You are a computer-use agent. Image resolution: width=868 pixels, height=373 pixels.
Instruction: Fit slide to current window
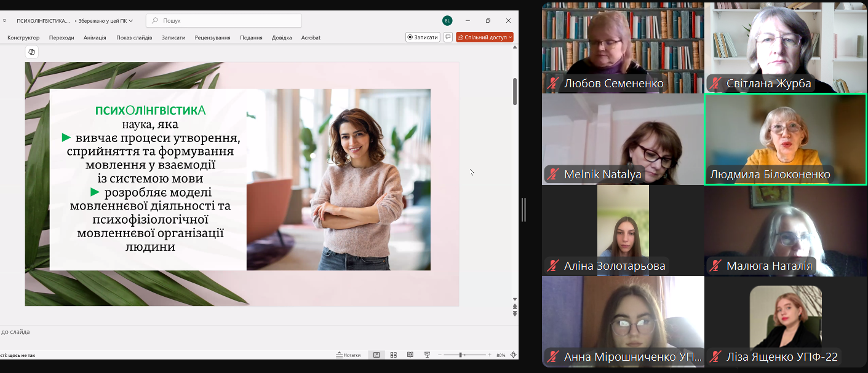513,355
